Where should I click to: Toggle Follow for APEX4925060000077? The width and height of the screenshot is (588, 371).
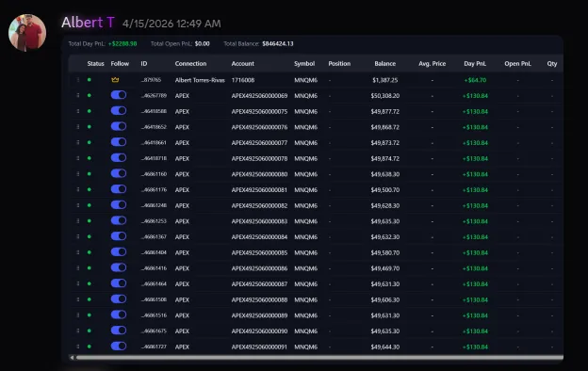click(119, 142)
